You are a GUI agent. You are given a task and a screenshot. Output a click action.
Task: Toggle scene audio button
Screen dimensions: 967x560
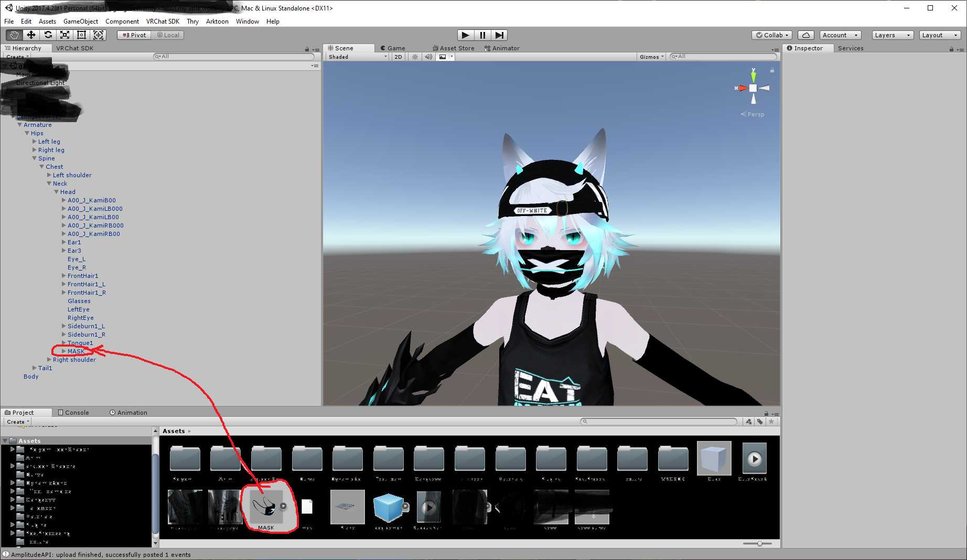pyautogui.click(x=428, y=57)
